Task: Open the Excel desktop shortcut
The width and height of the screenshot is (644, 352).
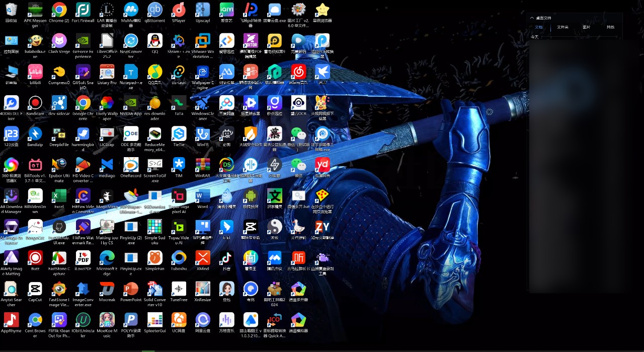Action: [59, 196]
